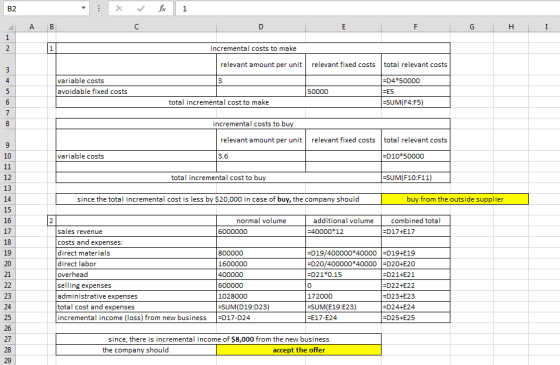
Task: Click cell with avoidable fixed costs label
Action: [x=136, y=91]
